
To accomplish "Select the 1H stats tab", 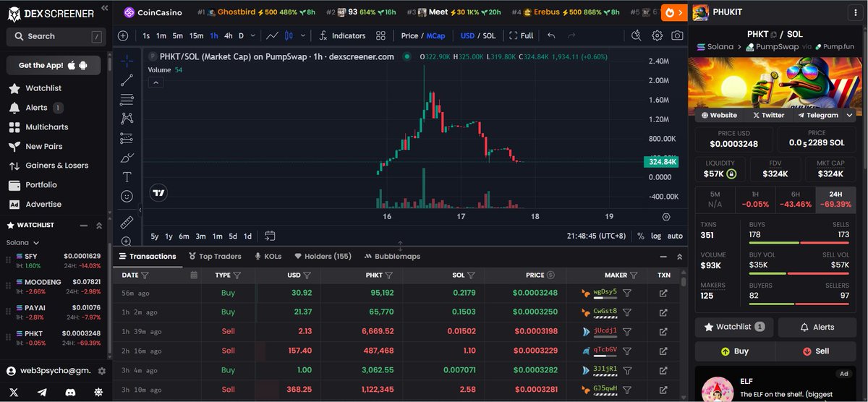I will click(755, 200).
